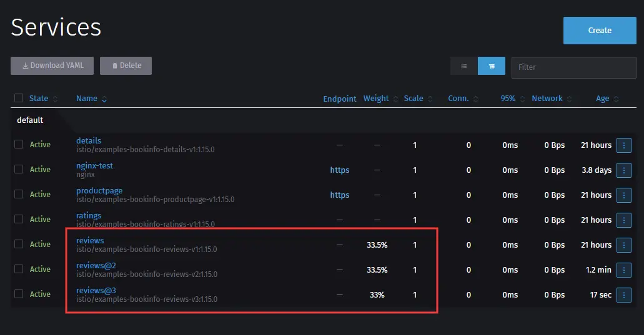Viewport: 644px width, 335px height.
Task: Open the reviews@2 service link
Action: coord(96,266)
